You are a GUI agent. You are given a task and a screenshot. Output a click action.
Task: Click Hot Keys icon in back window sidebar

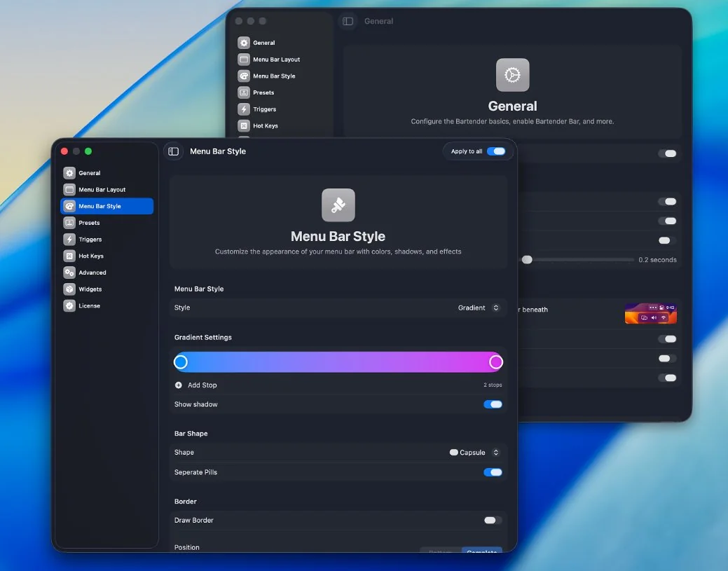[244, 126]
